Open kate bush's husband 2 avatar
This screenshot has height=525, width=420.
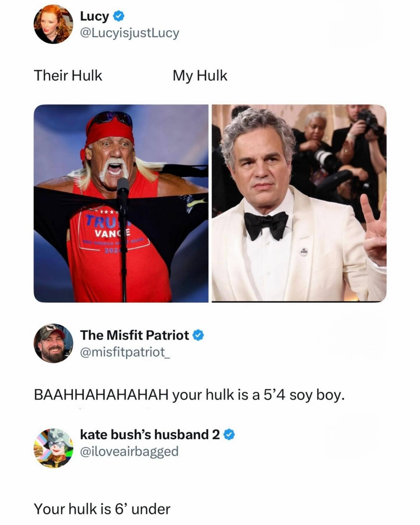(53, 448)
